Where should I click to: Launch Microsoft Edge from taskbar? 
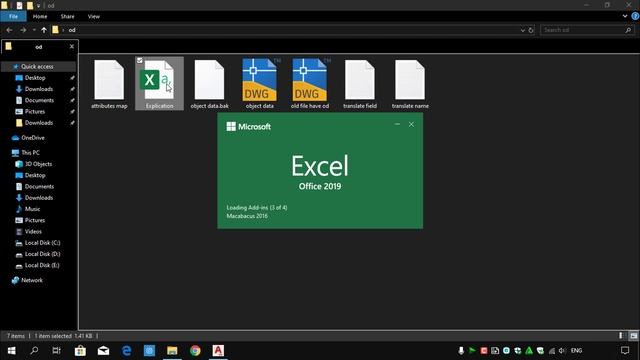pyautogui.click(x=127, y=351)
